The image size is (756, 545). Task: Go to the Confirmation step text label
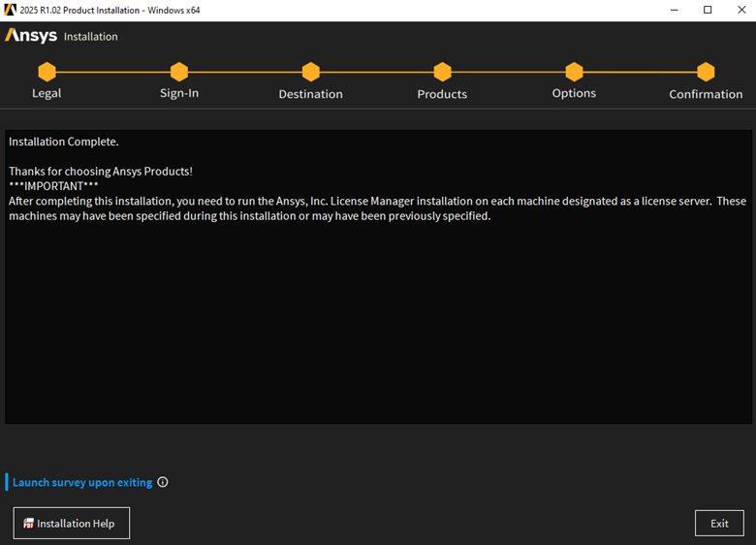[x=706, y=94]
